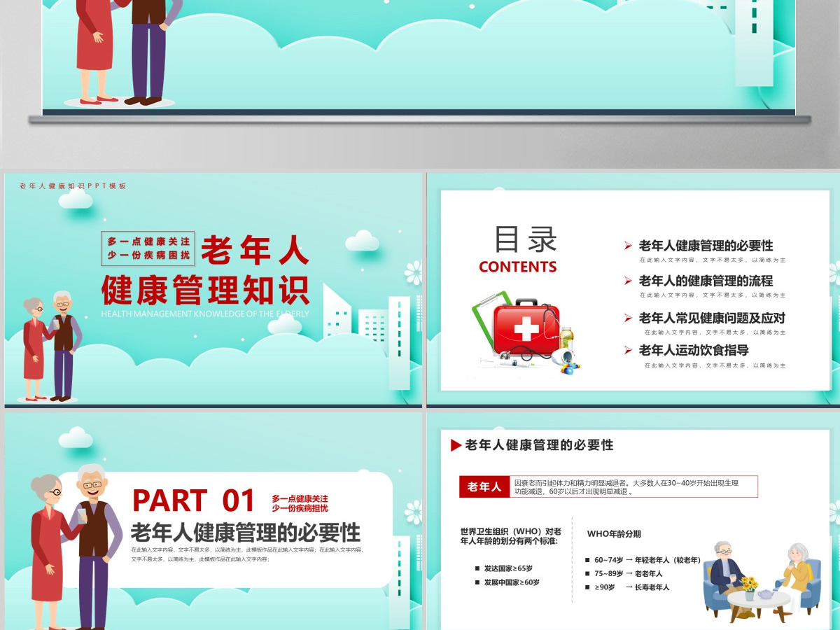Click the bullet 75~89岁 → 老老年人

[x=629, y=573]
